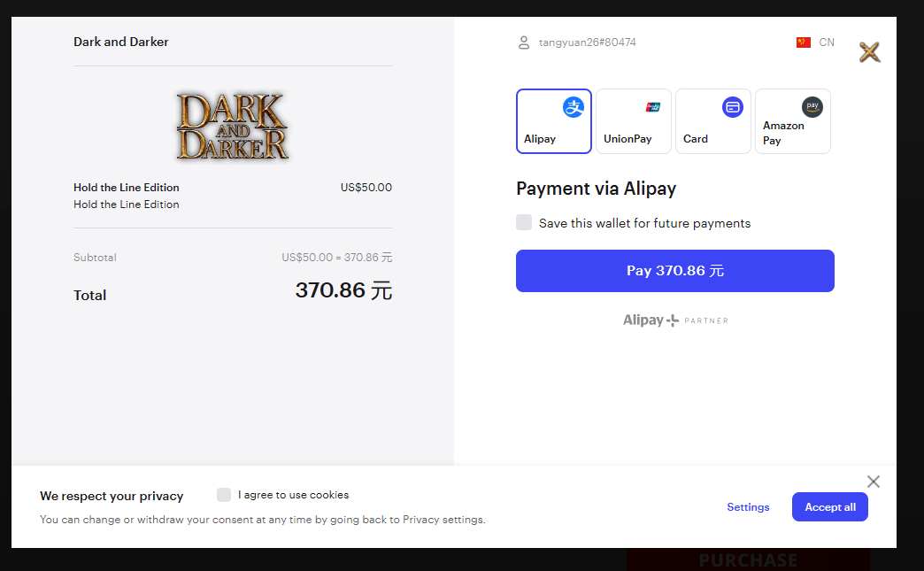Choose the Card payment option
This screenshot has width=924, height=571.
[713, 121]
